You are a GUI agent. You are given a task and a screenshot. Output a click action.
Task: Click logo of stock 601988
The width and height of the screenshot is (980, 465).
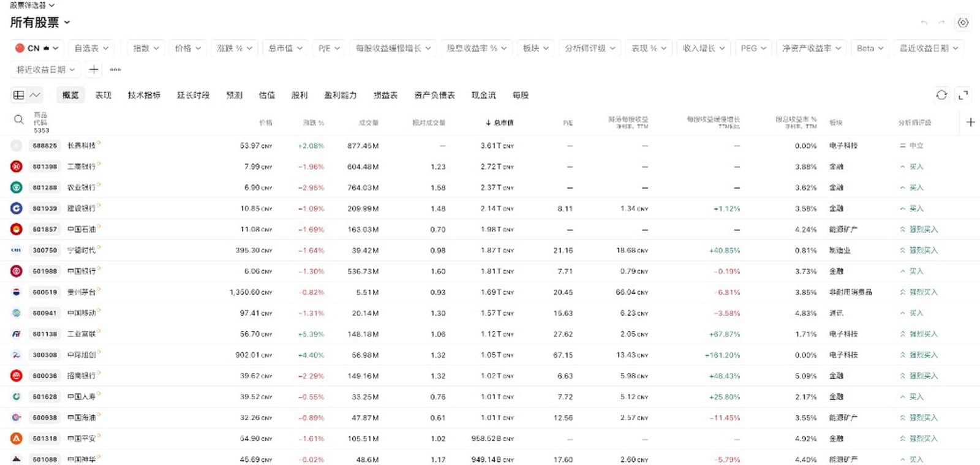17,271
